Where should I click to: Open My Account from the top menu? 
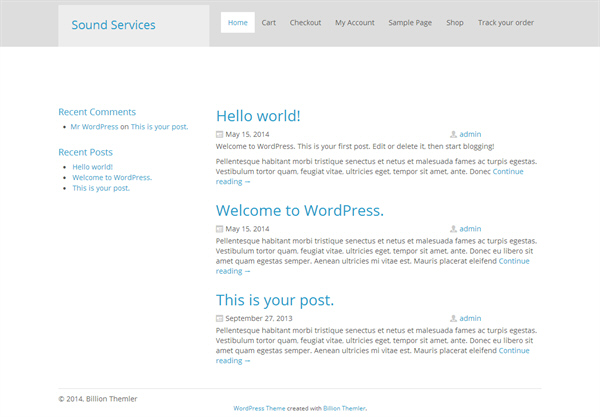coord(355,23)
